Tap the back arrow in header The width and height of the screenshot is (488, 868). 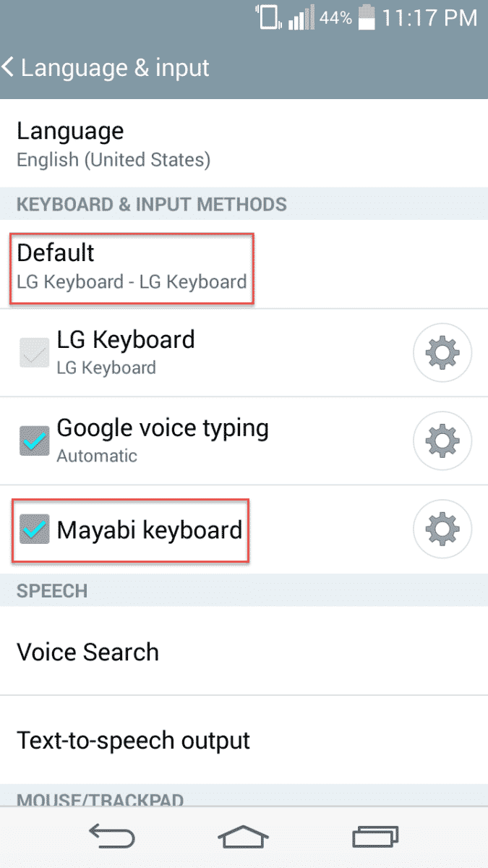(x=9, y=68)
